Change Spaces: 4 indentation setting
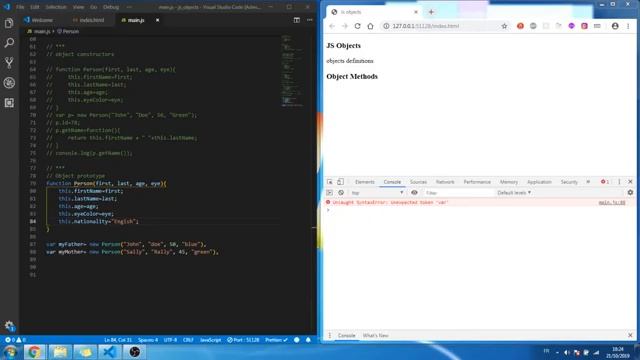Viewport: 640px width, 360px height. pyautogui.click(x=148, y=340)
